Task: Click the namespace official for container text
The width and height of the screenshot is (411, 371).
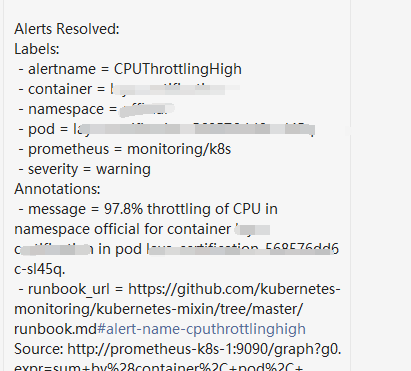Action: tap(123, 229)
